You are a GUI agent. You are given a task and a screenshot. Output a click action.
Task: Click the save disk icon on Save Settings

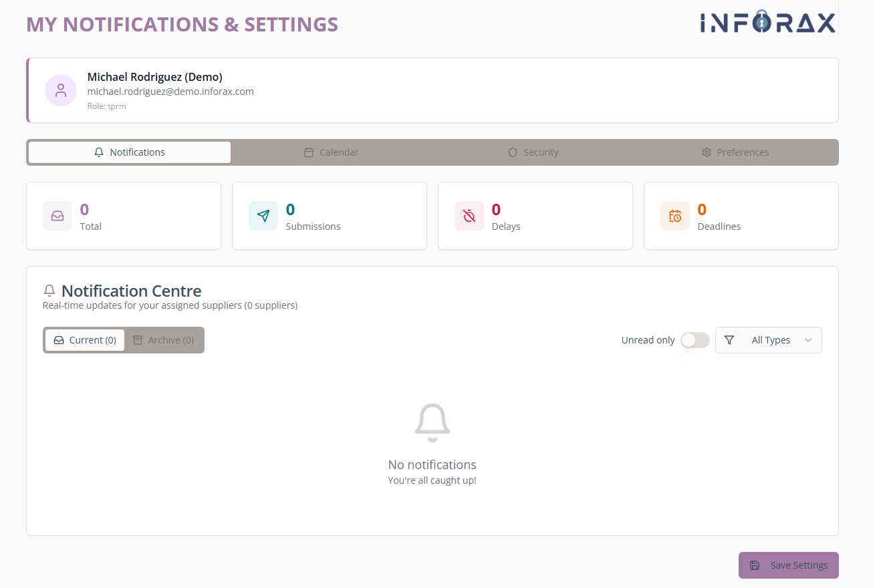755,565
